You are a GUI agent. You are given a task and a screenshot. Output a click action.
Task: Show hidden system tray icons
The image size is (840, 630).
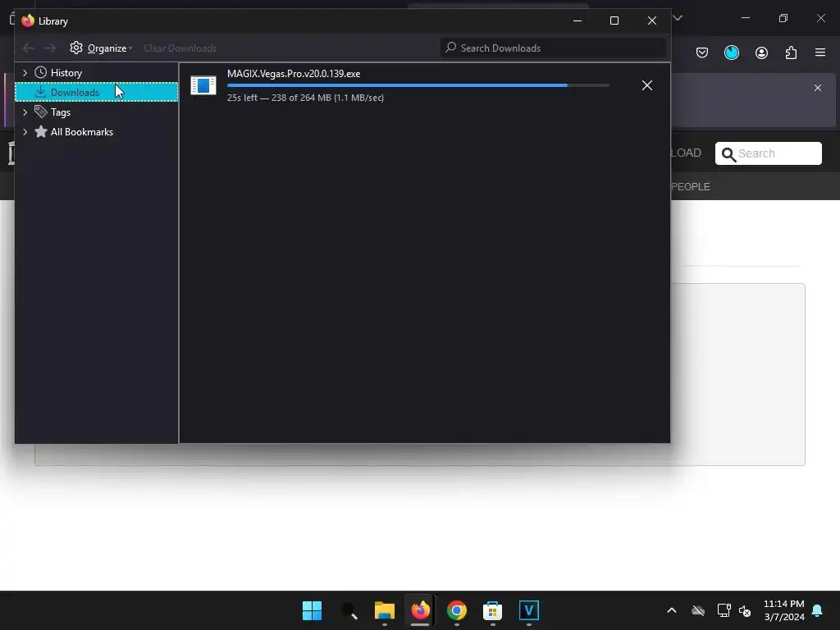pos(671,610)
